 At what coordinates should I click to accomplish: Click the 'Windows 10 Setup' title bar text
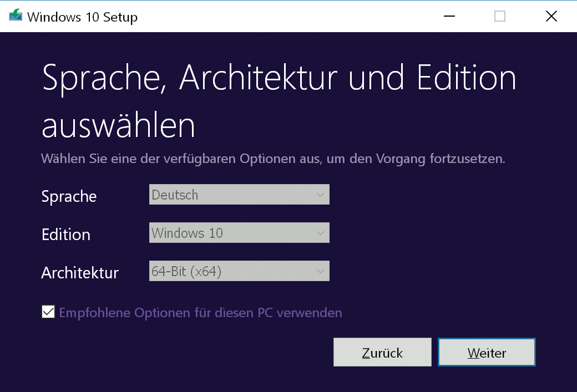pyautogui.click(x=82, y=17)
